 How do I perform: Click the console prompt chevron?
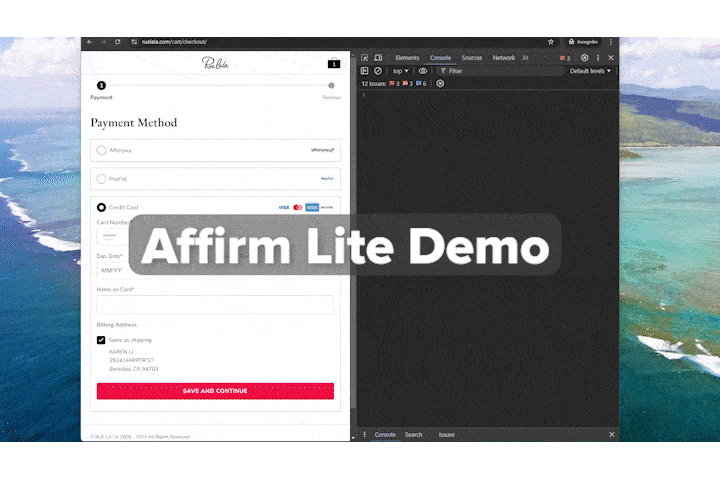(x=364, y=95)
